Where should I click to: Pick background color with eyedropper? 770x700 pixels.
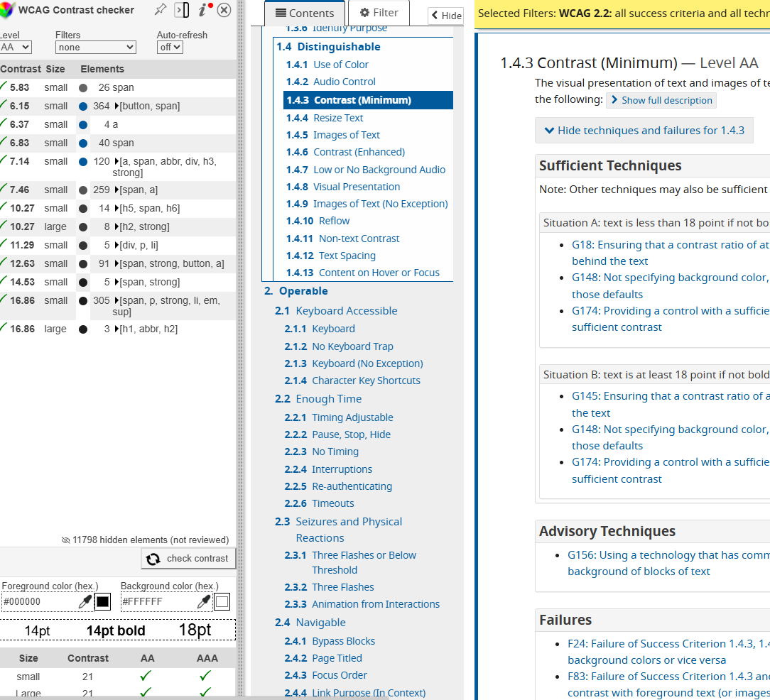(x=204, y=602)
